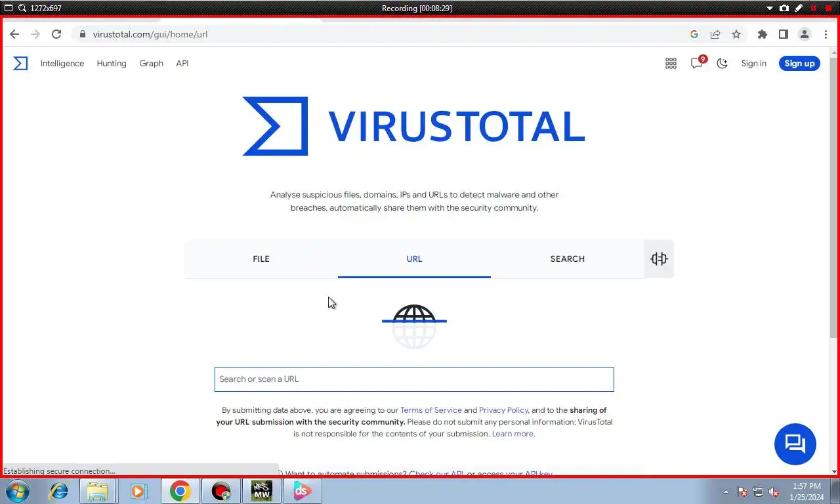Click the muted volume tray icon
Viewport: 840px width, 504px height.
pyautogui.click(x=774, y=492)
